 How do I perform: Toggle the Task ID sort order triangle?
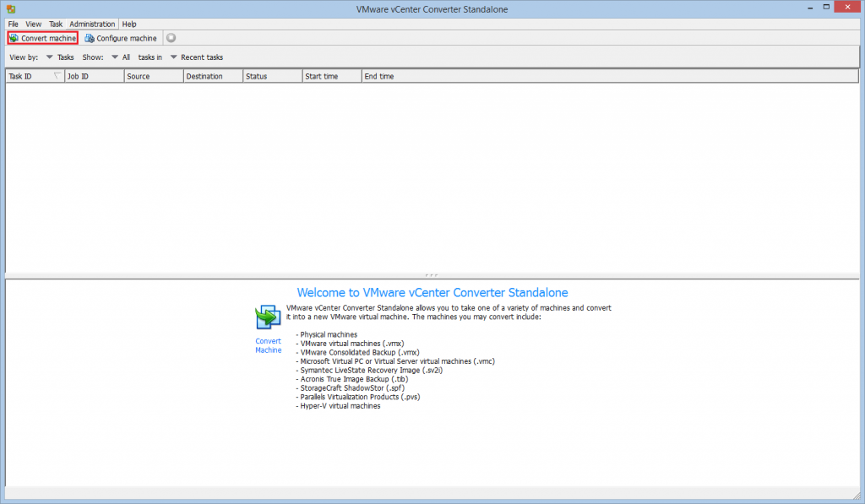click(56, 75)
